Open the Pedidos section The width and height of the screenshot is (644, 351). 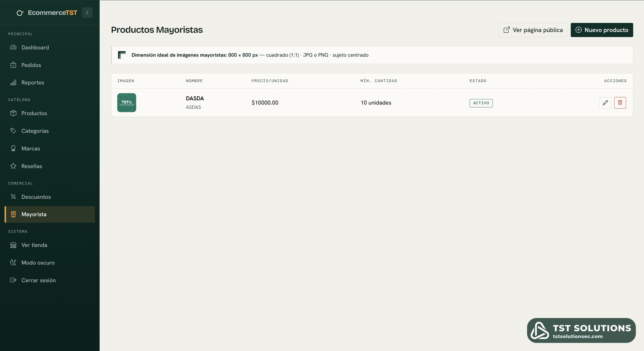click(x=50, y=65)
